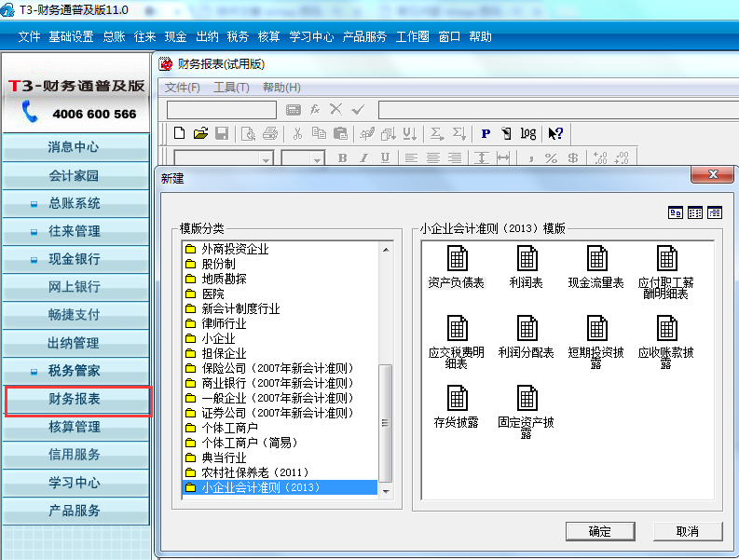Select the 现金流量表 template

(x=596, y=266)
